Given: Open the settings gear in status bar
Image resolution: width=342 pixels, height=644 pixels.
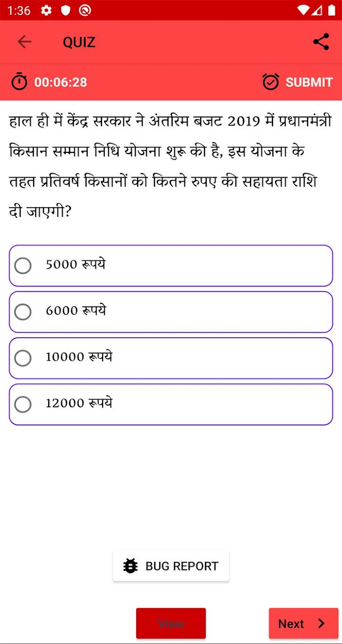Looking at the screenshot, I should pyautogui.click(x=46, y=10).
